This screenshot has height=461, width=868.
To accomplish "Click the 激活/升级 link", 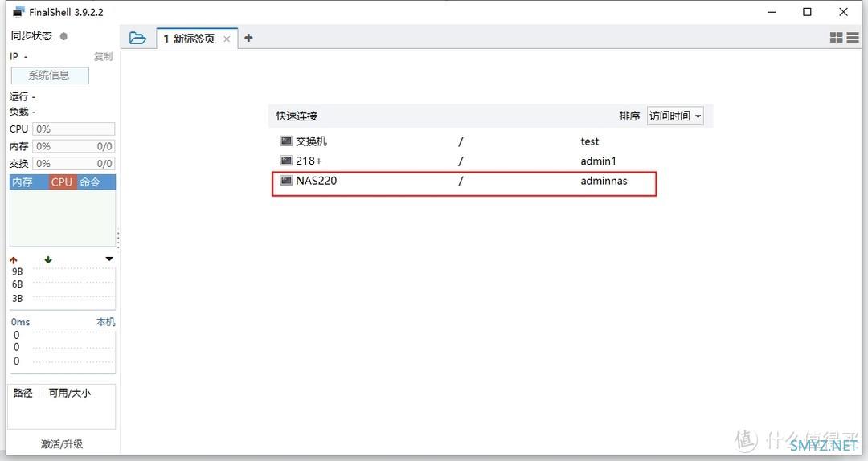I will click(61, 444).
